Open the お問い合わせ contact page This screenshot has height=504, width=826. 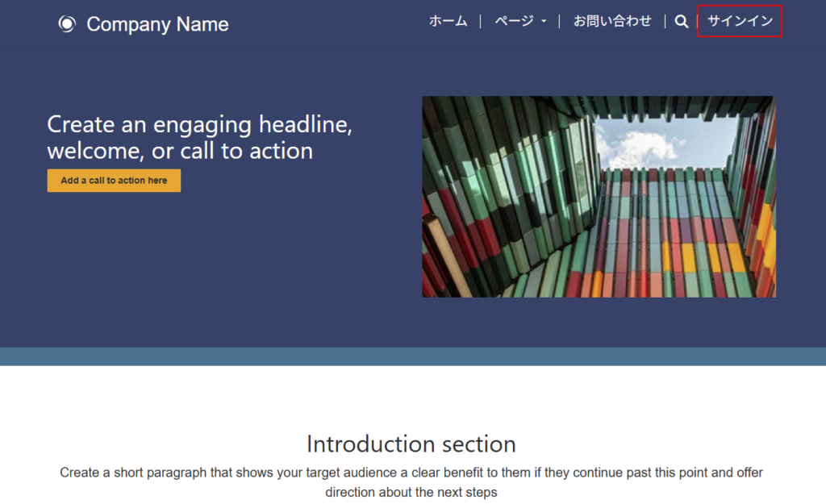612,21
